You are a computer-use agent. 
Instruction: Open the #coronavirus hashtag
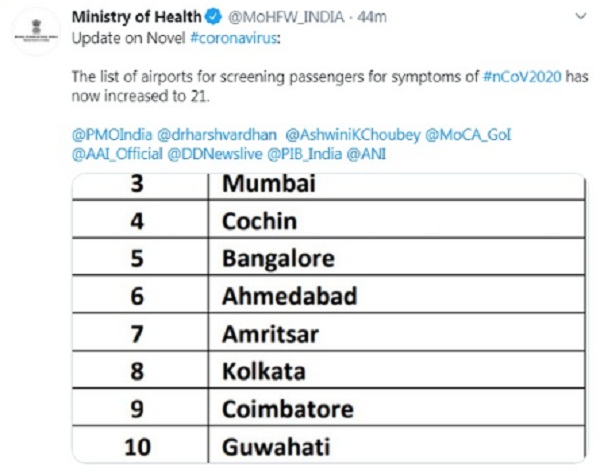pyautogui.click(x=233, y=38)
